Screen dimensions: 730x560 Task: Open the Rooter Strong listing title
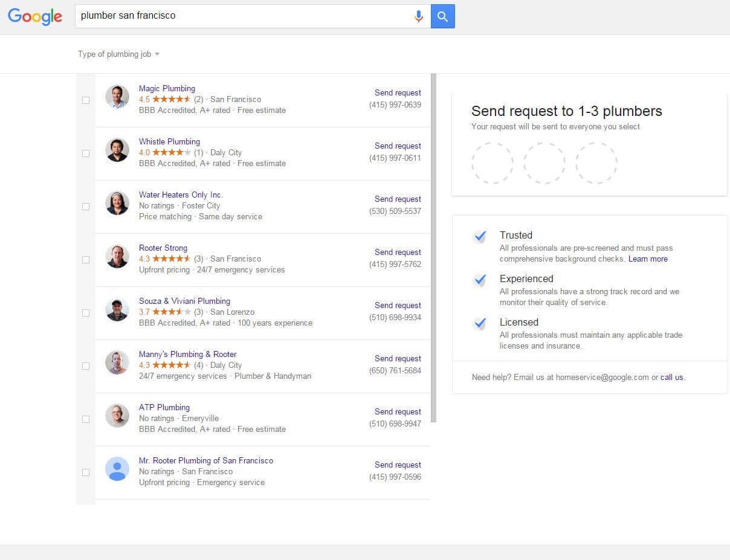click(163, 248)
